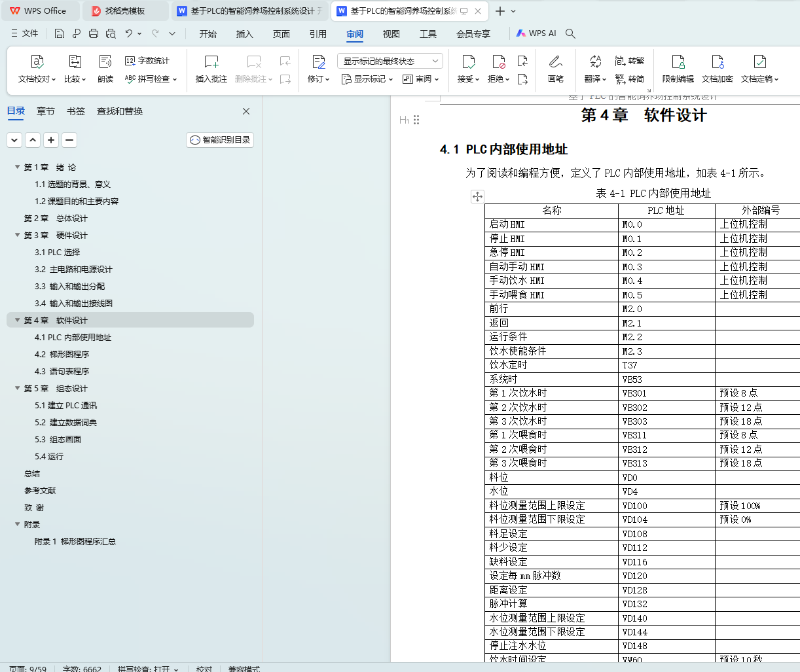800x672 pixels.
Task: Click 拒绝 reject change icon
Action: [499, 62]
